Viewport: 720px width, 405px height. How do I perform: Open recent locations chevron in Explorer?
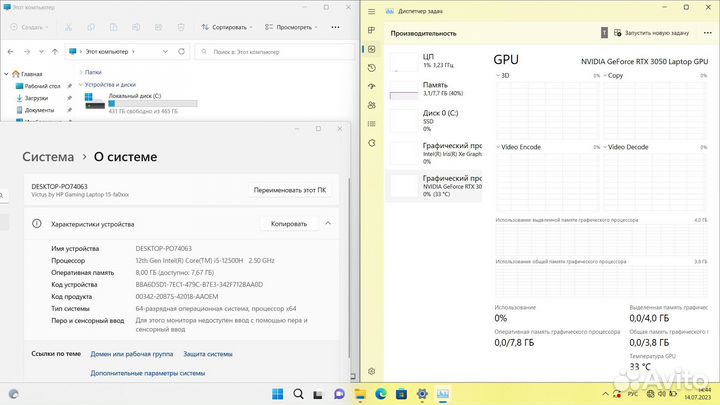(41, 52)
